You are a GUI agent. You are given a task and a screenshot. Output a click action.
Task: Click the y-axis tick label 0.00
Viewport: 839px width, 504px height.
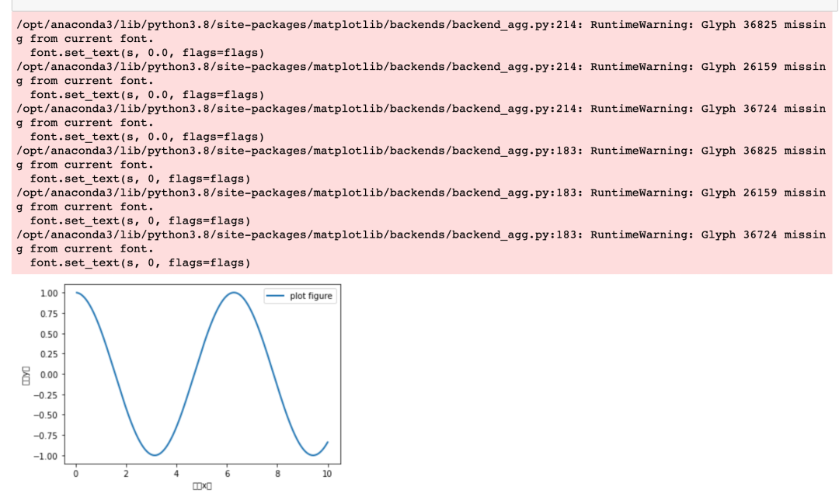pyautogui.click(x=49, y=374)
